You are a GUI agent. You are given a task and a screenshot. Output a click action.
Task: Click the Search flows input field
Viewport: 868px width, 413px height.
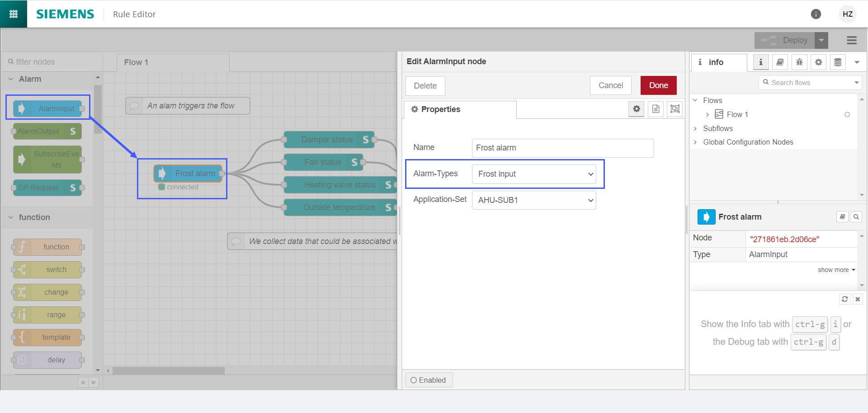[806, 83]
